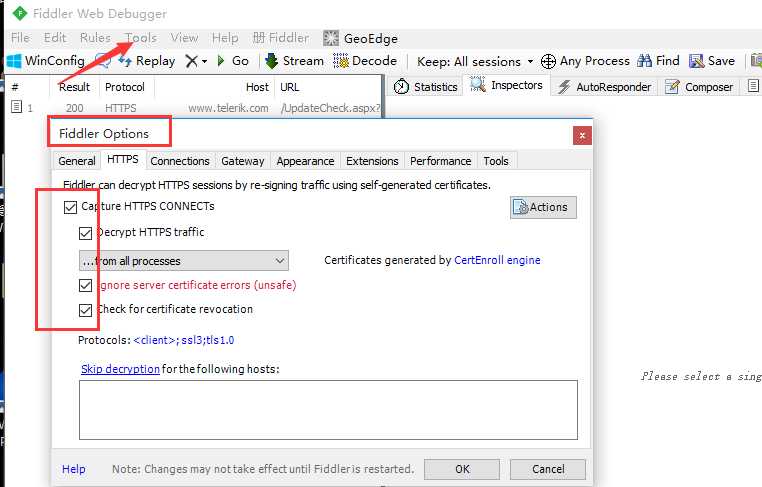Image resolution: width=762 pixels, height=487 pixels.
Task: Select the /UpdateCheck.aspx URL cell
Action: point(330,108)
